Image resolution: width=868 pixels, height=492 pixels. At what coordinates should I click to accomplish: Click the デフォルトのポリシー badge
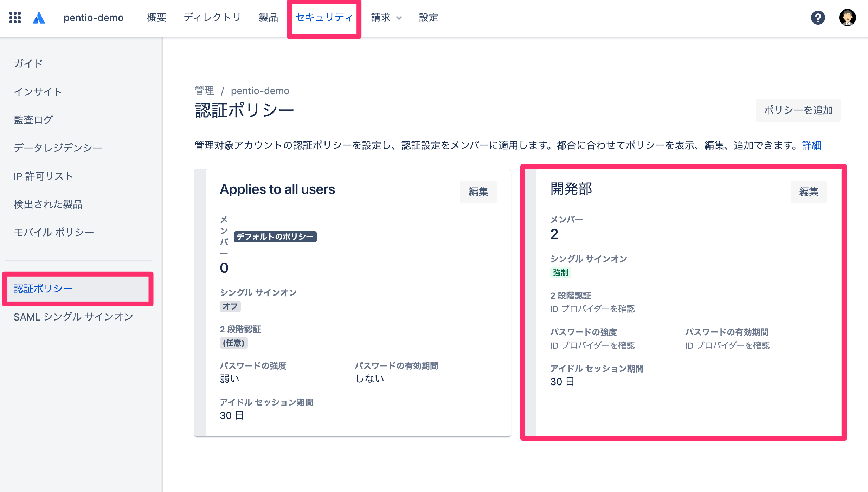(x=275, y=237)
